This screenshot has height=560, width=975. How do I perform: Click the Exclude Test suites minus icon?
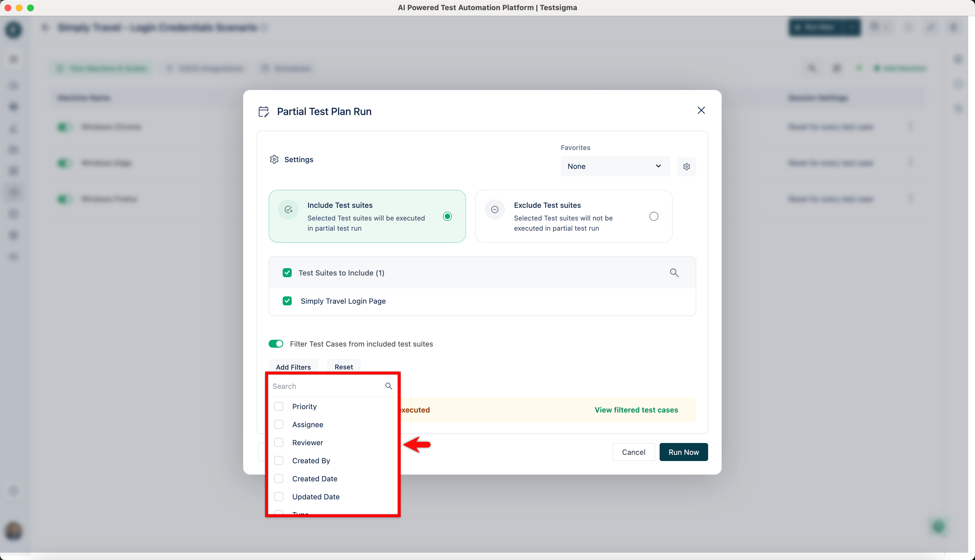pyautogui.click(x=495, y=210)
